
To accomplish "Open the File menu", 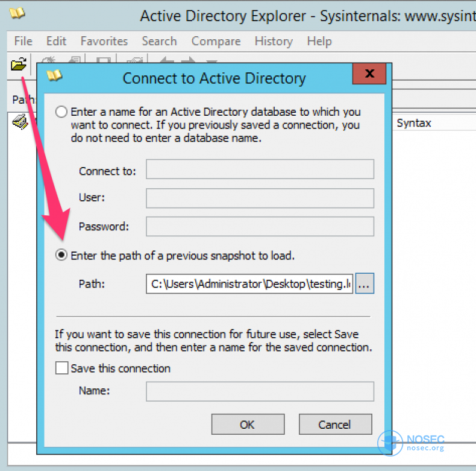I will tap(23, 41).
